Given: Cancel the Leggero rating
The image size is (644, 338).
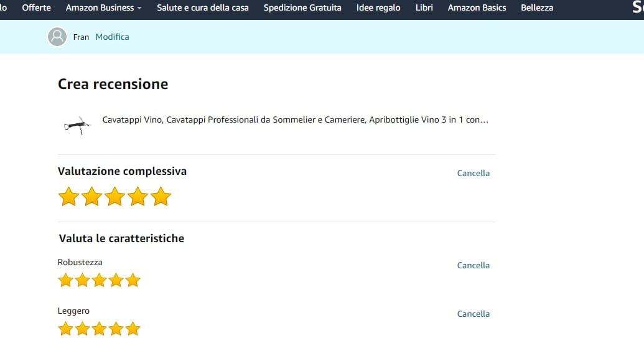Looking at the screenshot, I should [x=473, y=314].
